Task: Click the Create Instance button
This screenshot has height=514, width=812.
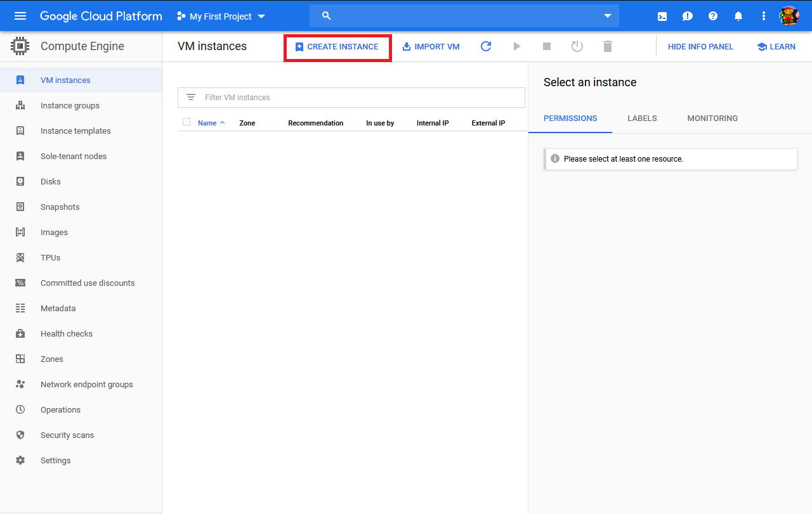Action: coord(337,47)
